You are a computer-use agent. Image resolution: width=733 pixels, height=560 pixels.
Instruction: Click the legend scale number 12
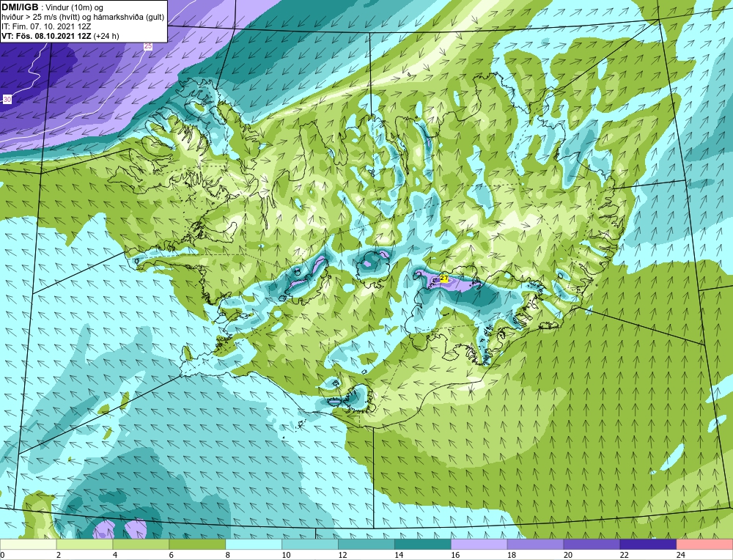pos(342,555)
